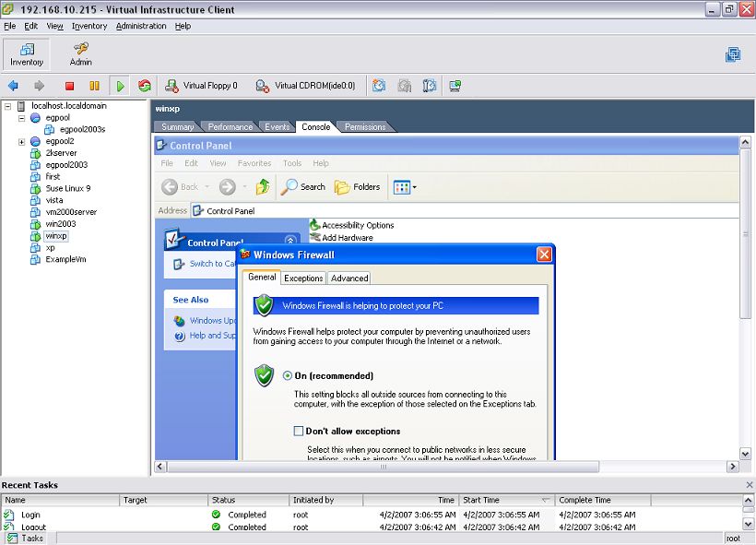Select the Suse Linux 9 virtual machine
This screenshot has width=756, height=545.
coord(67,188)
